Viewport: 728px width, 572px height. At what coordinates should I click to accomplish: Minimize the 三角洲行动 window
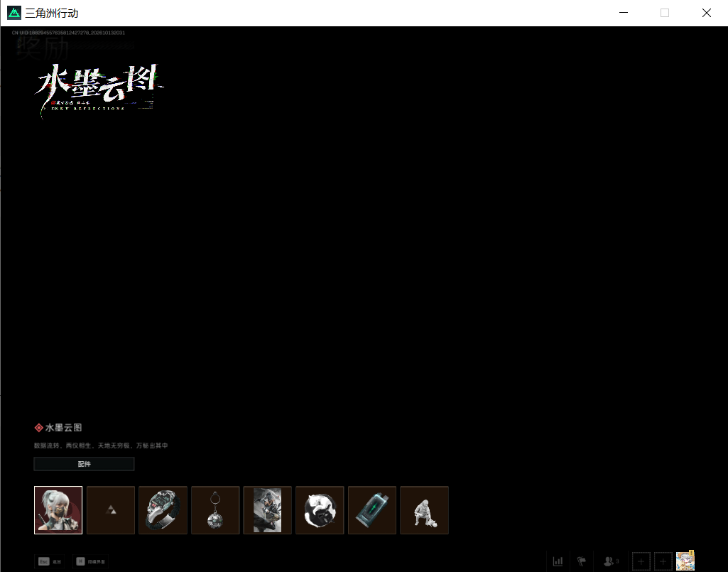click(624, 13)
